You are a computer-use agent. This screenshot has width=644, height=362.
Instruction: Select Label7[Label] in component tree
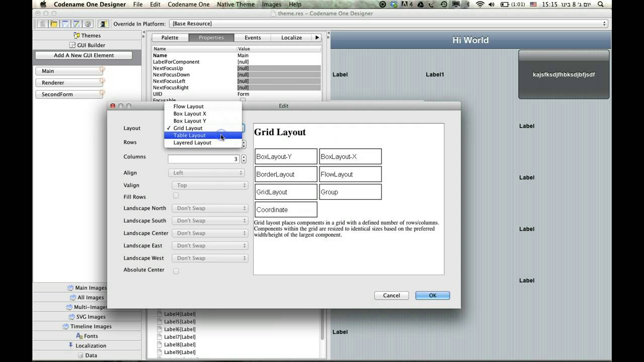tap(180, 337)
